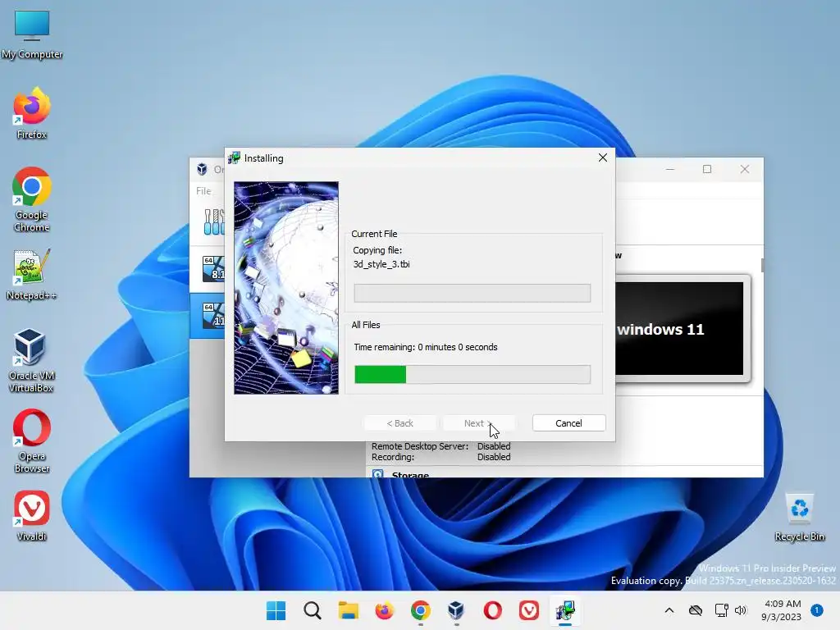Open Oracle VM VirtualBox desktop shortcut
The width and height of the screenshot is (840, 630).
32,360
